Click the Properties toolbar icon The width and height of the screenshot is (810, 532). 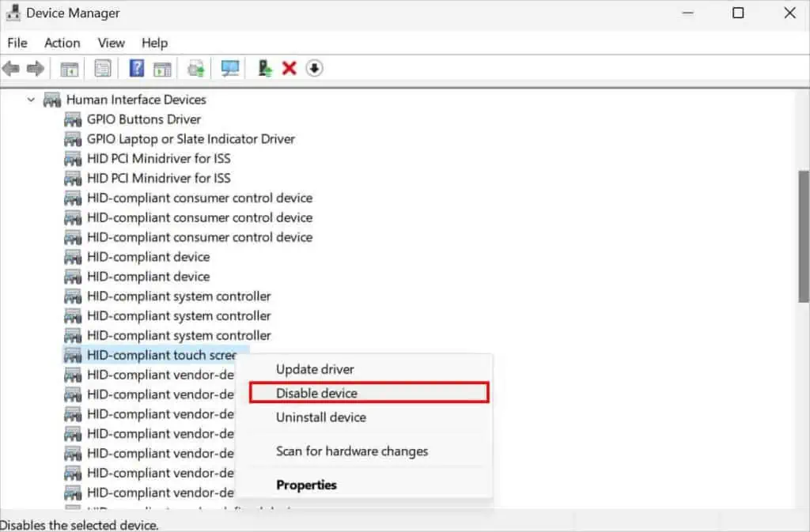(103, 68)
